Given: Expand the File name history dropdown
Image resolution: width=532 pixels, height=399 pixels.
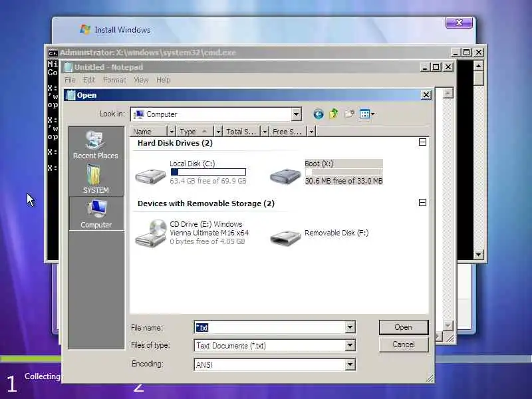Looking at the screenshot, I should (x=350, y=327).
